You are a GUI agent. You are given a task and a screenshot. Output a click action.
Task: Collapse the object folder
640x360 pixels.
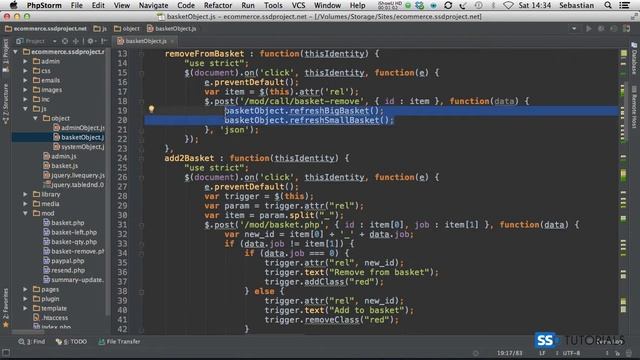coord(36,118)
